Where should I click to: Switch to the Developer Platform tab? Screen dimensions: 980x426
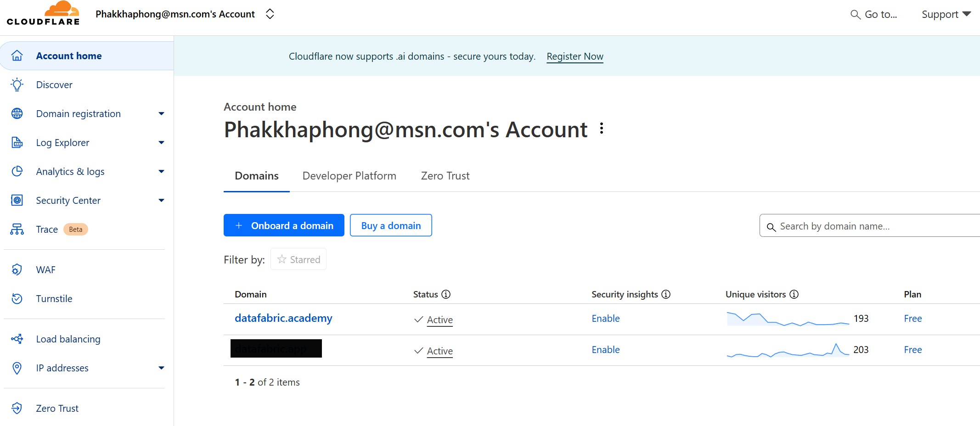(x=349, y=175)
